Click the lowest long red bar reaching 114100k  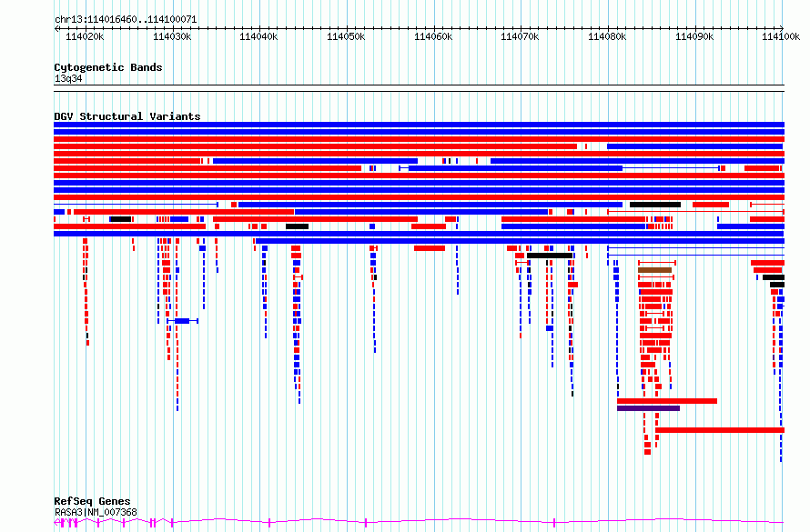pyautogui.click(x=720, y=430)
